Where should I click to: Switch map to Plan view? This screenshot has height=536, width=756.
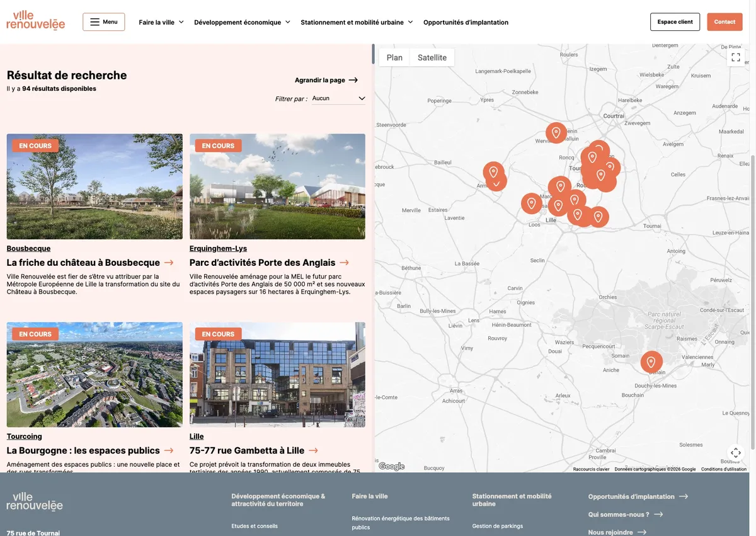pyautogui.click(x=394, y=57)
